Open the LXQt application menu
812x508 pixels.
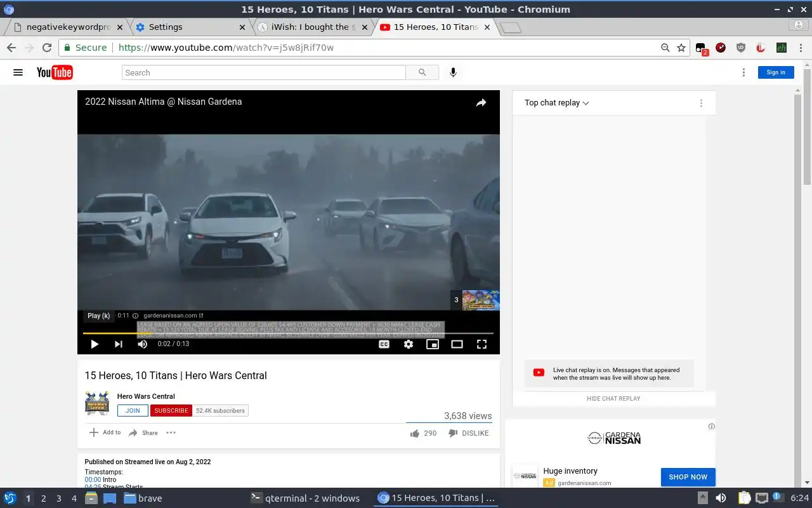tap(10, 498)
